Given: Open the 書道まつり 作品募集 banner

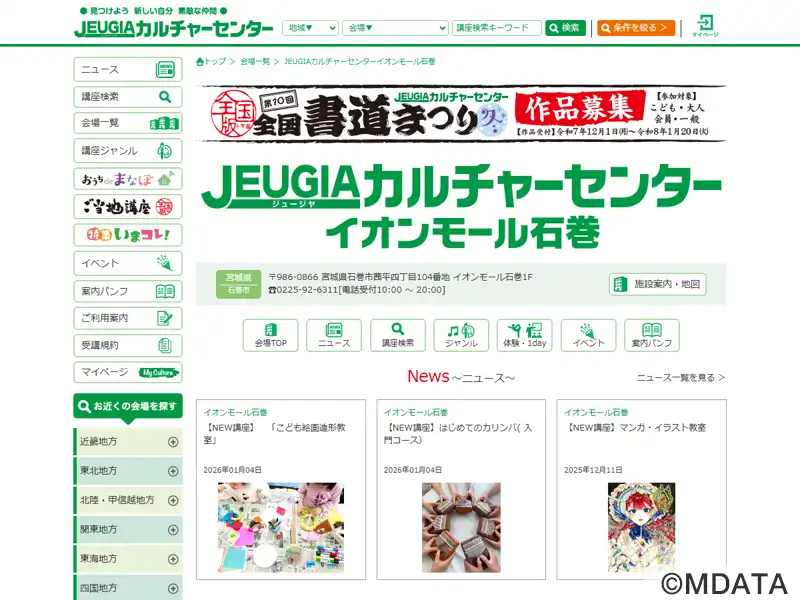Looking at the screenshot, I should pyautogui.click(x=461, y=113).
